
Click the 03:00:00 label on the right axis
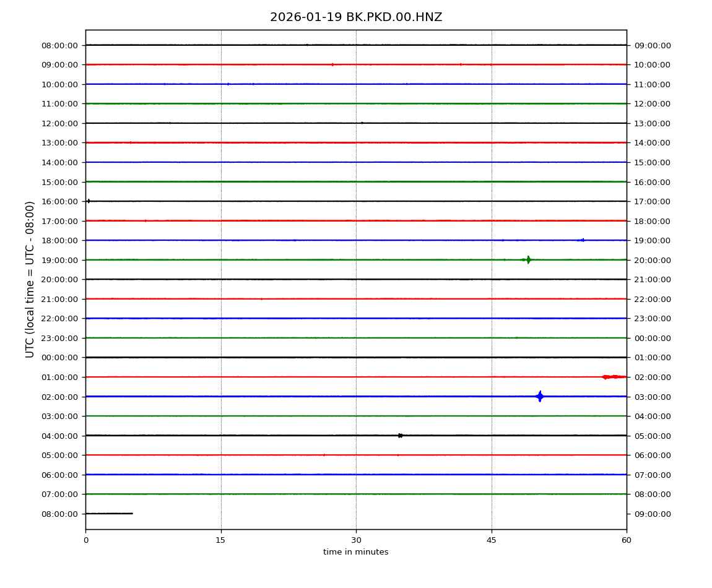[x=653, y=397]
